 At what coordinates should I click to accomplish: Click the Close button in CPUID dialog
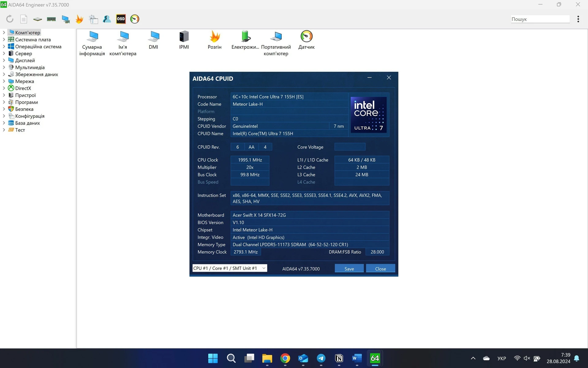coord(380,268)
